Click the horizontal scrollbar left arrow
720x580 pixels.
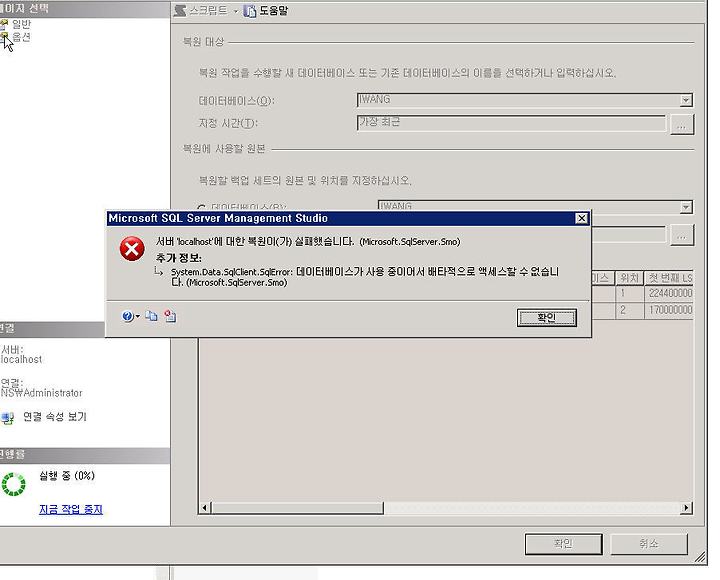coord(205,507)
